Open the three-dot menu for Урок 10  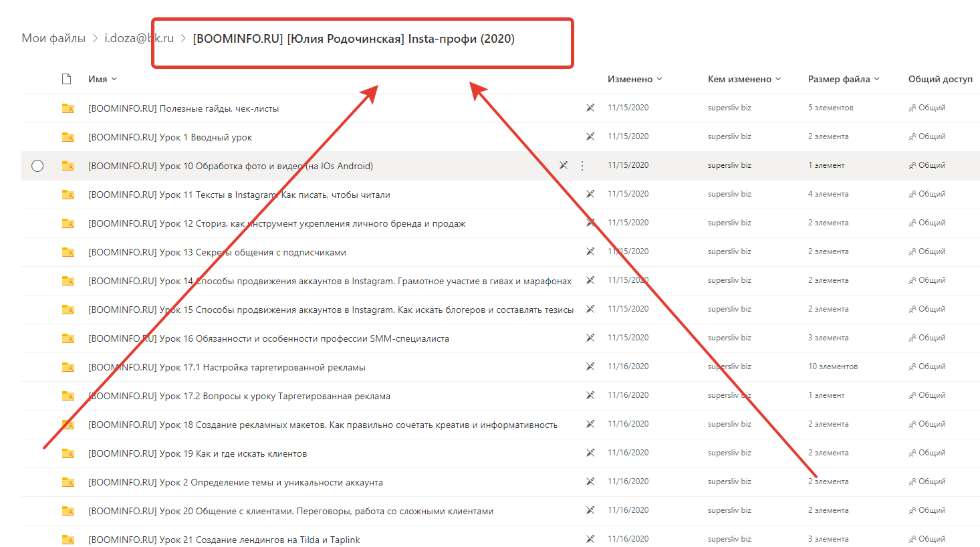tap(582, 165)
